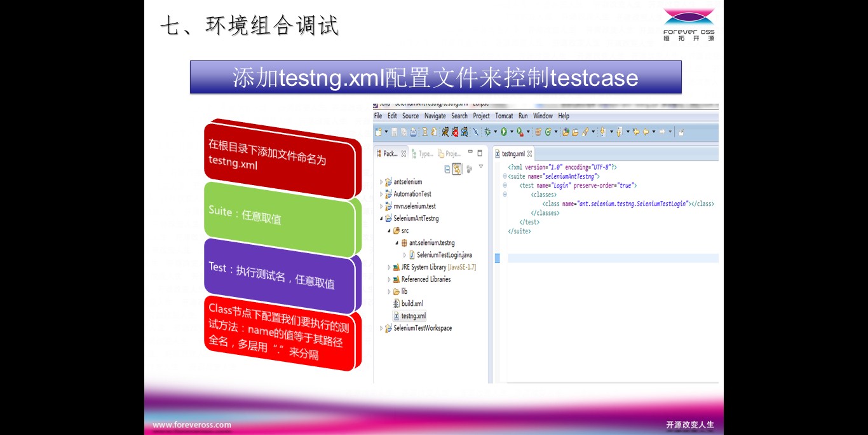Click the green bug Debug icon
The height and width of the screenshot is (435, 868).
coord(487,132)
